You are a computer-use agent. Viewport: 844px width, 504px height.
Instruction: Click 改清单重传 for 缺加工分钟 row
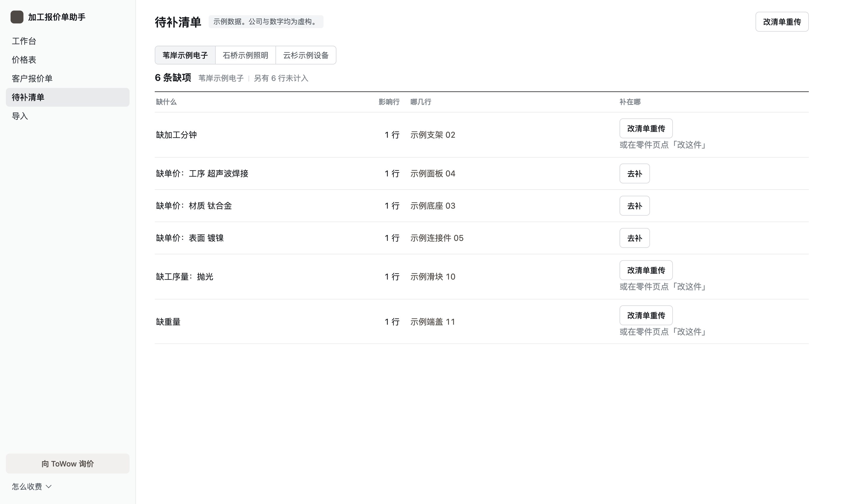pyautogui.click(x=646, y=128)
